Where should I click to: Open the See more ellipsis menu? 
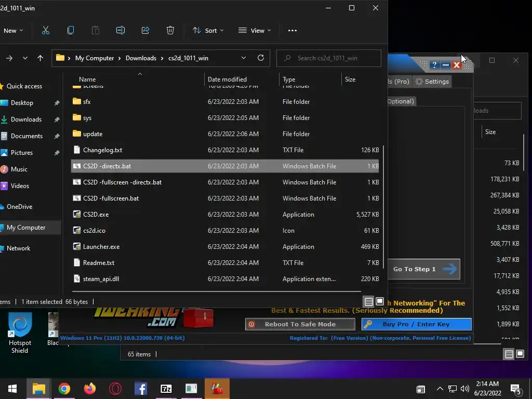click(x=292, y=31)
